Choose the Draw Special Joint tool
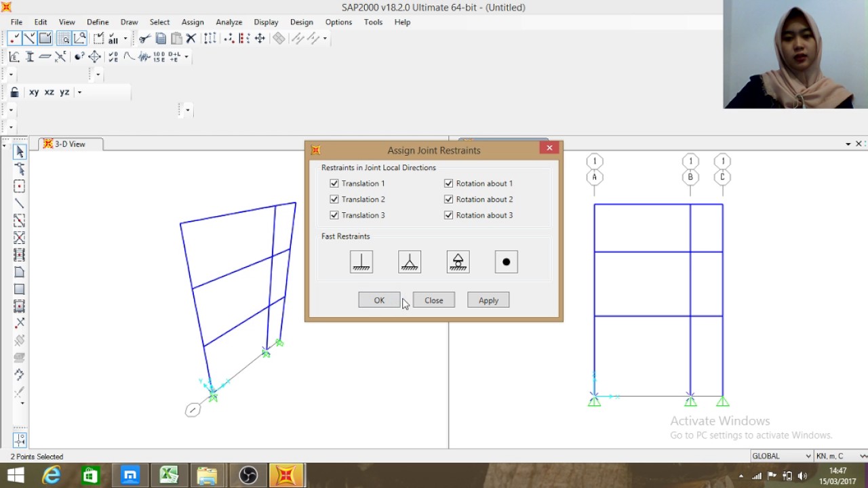Viewport: 868px width, 488px height. click(x=20, y=186)
